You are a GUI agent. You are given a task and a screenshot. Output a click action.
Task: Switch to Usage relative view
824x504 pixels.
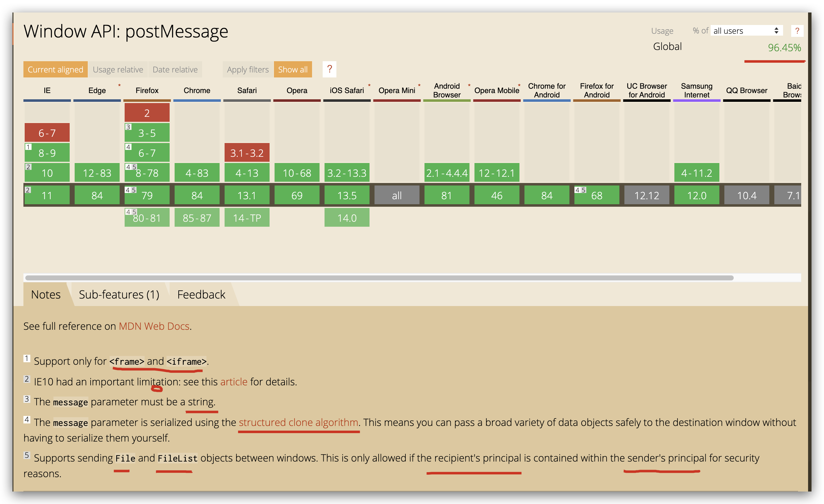pyautogui.click(x=118, y=69)
